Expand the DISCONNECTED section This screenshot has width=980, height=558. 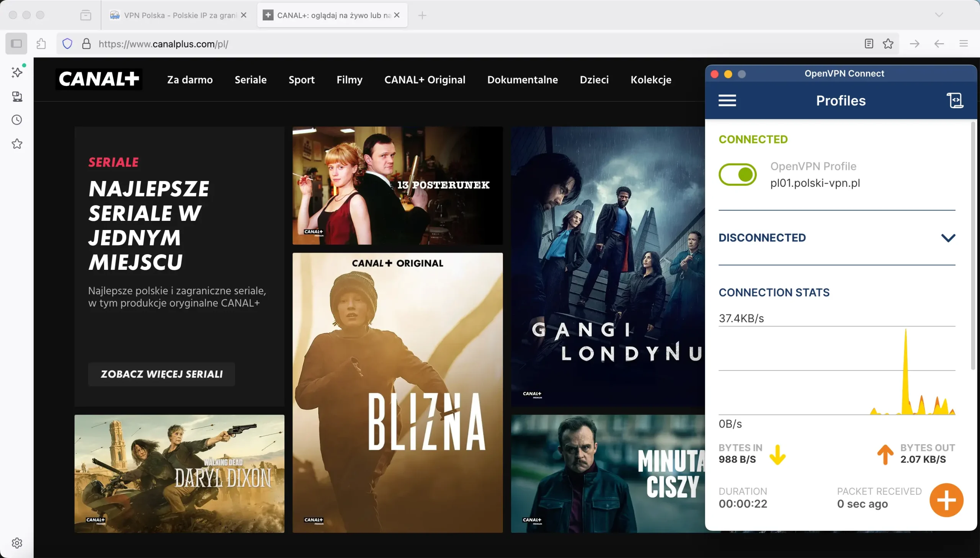[x=949, y=238]
